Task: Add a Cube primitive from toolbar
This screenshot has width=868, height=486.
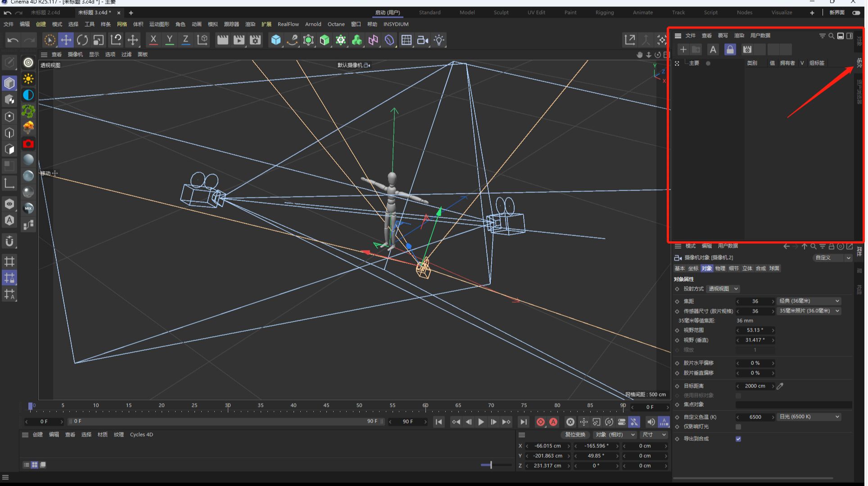Action: 276,40
